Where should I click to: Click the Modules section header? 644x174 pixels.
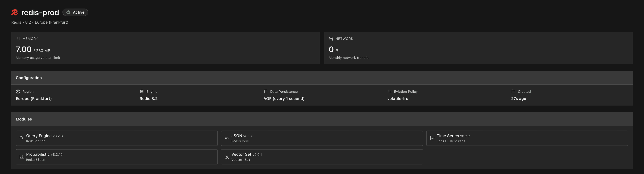(322, 119)
